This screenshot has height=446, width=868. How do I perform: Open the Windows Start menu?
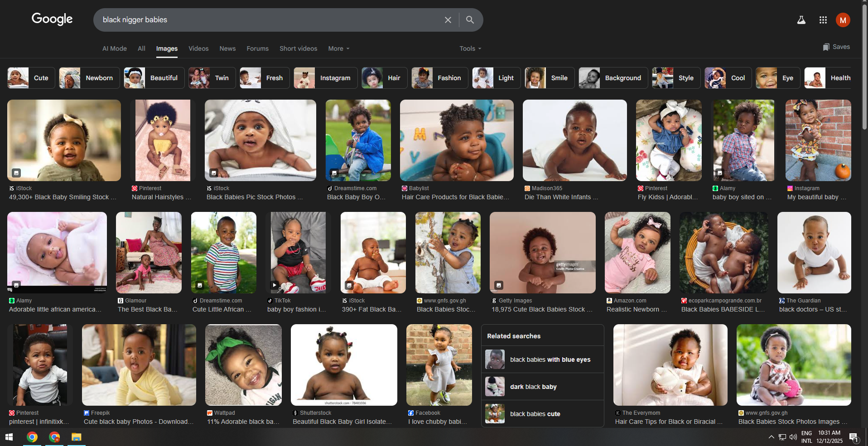click(x=9, y=437)
